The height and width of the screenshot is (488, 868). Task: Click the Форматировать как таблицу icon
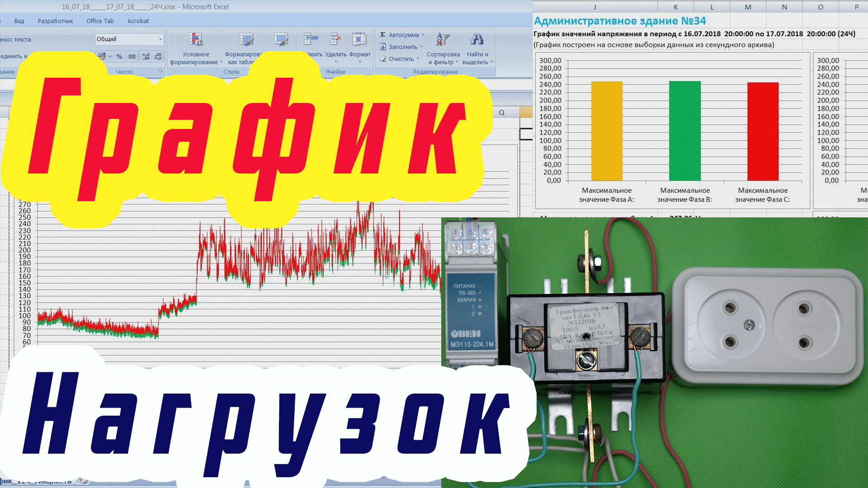pos(246,39)
